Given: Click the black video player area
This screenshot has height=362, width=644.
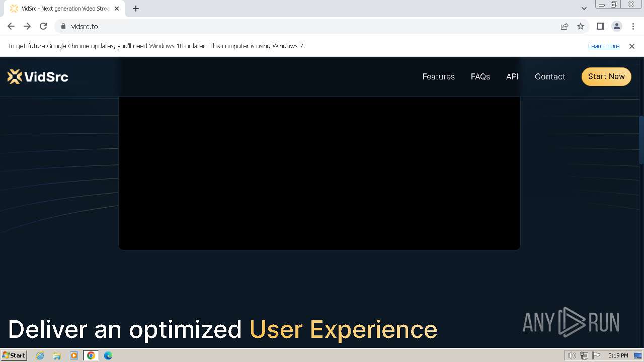Looking at the screenshot, I should click(x=319, y=173).
